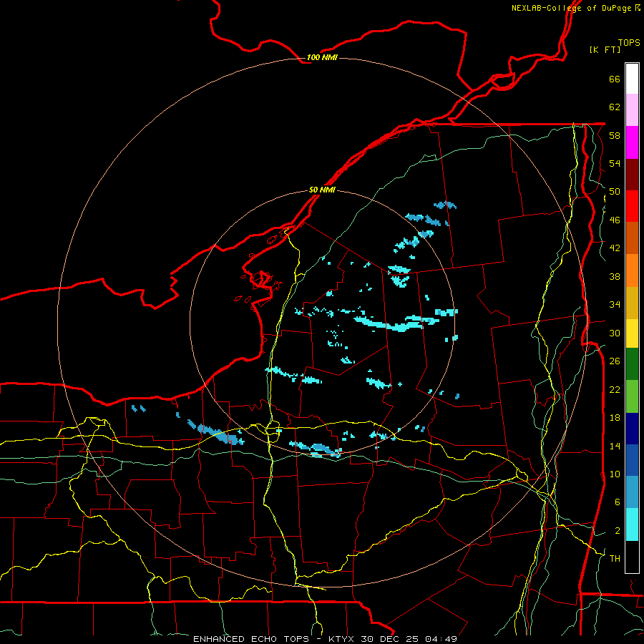Click the "50" legend value
The width and height of the screenshot is (644, 644).
pyautogui.click(x=615, y=192)
